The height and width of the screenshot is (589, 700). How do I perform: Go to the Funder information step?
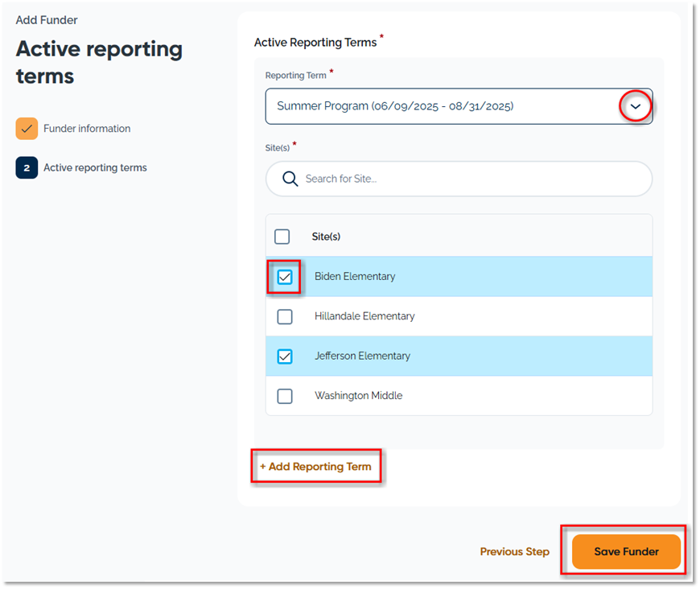[x=87, y=129]
